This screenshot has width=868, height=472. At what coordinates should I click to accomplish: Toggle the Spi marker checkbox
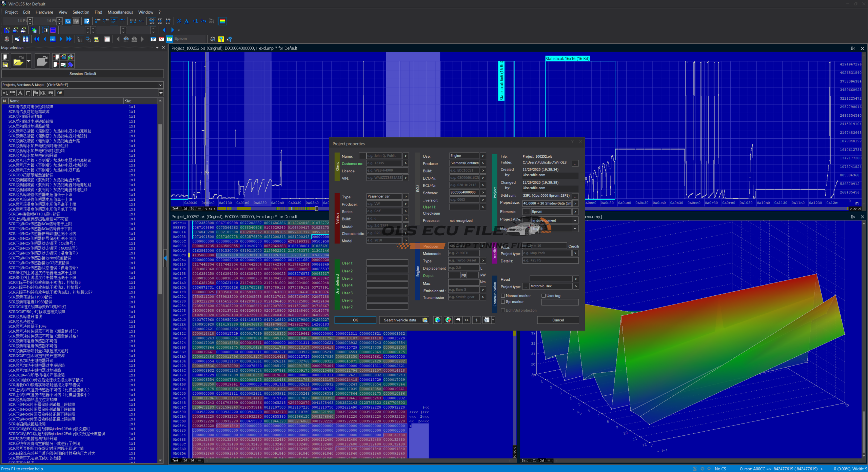pyautogui.click(x=503, y=302)
